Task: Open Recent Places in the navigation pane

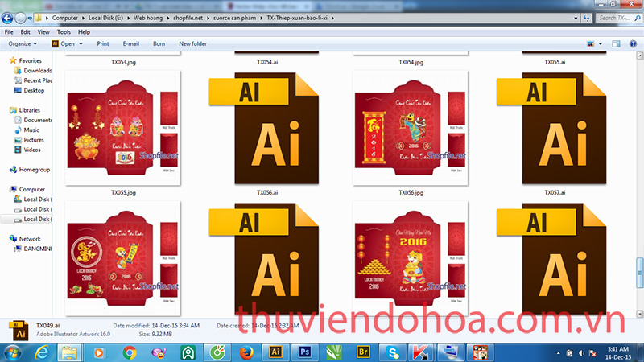Action: (x=33, y=80)
